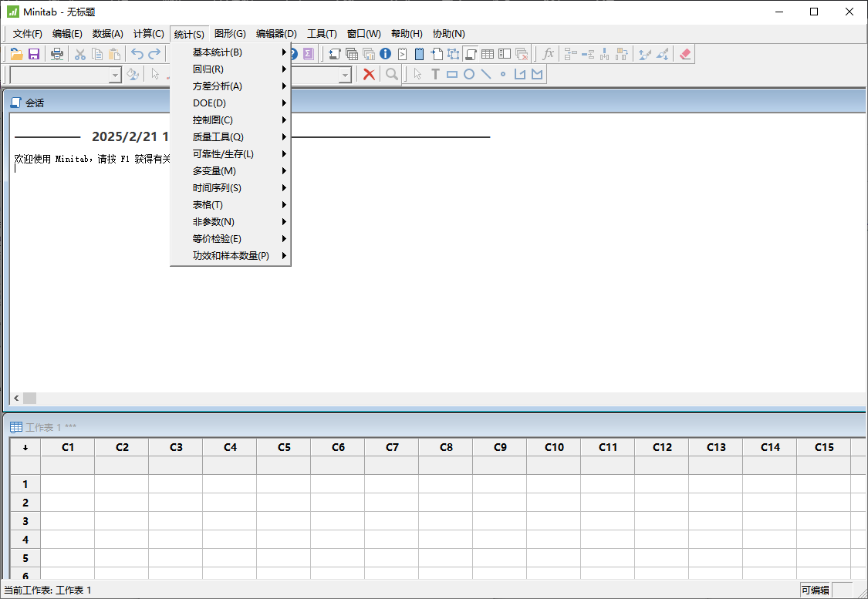868x599 pixels.
Task: Open the Project Manager icon
Action: (x=505, y=54)
